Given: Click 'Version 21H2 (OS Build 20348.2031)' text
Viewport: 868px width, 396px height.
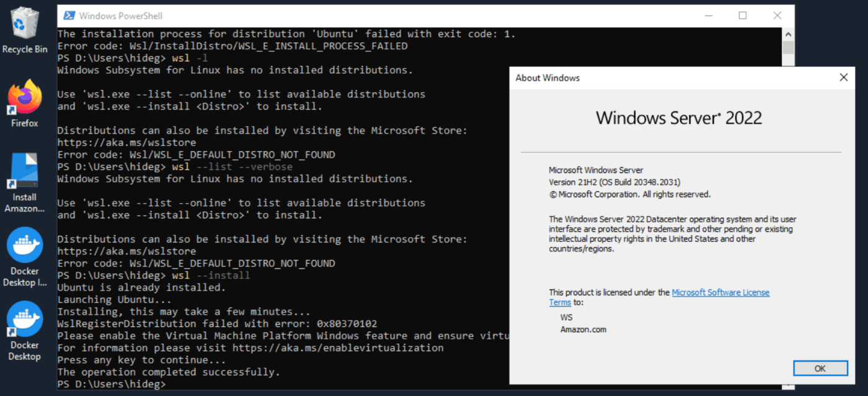Looking at the screenshot, I should (x=614, y=182).
